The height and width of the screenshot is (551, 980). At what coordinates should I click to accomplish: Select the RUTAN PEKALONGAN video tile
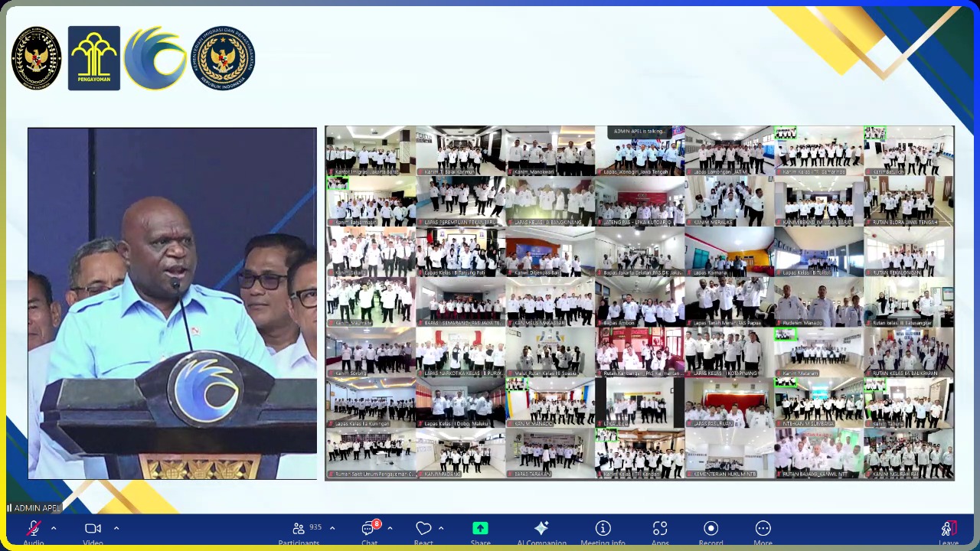[909, 252]
